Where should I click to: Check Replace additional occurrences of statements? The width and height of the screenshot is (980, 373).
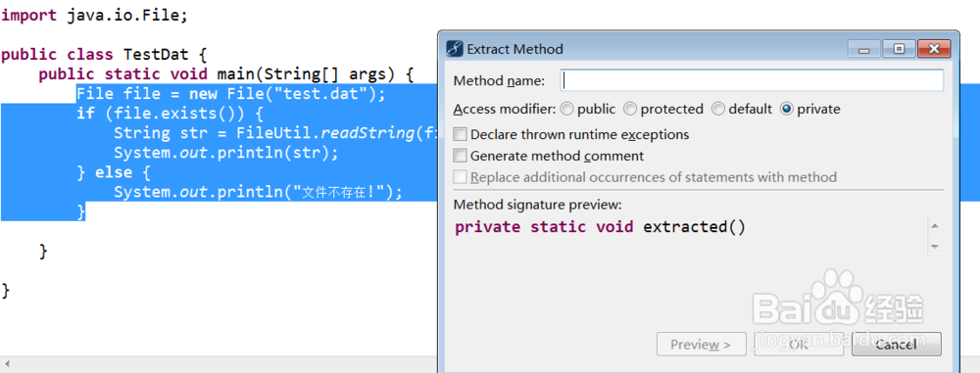tap(460, 177)
